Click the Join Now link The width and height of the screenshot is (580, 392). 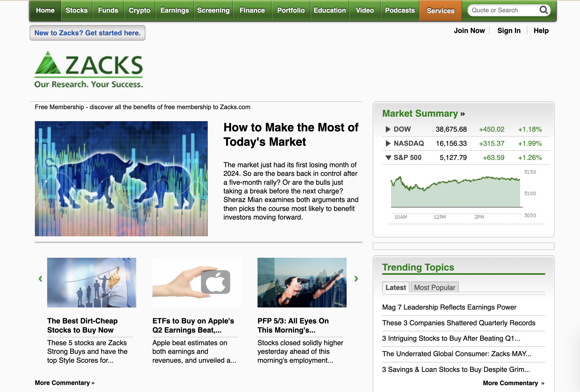pyautogui.click(x=469, y=31)
